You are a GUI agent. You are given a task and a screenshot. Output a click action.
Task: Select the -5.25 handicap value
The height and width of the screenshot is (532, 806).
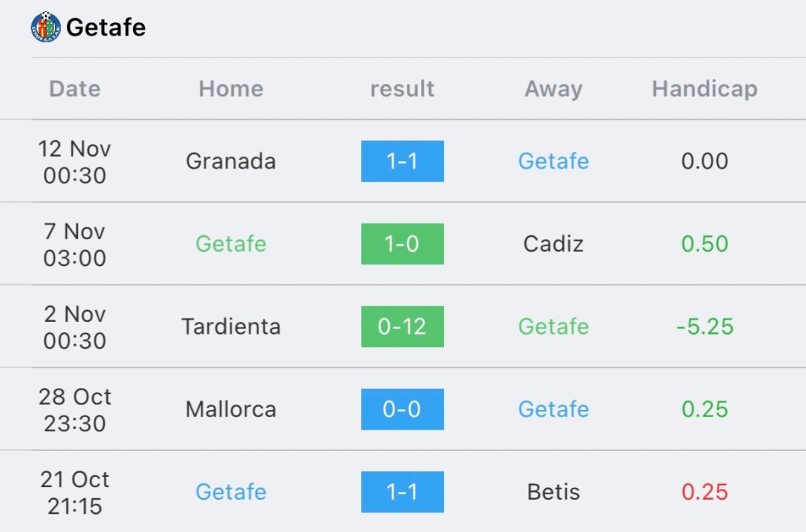(x=704, y=327)
